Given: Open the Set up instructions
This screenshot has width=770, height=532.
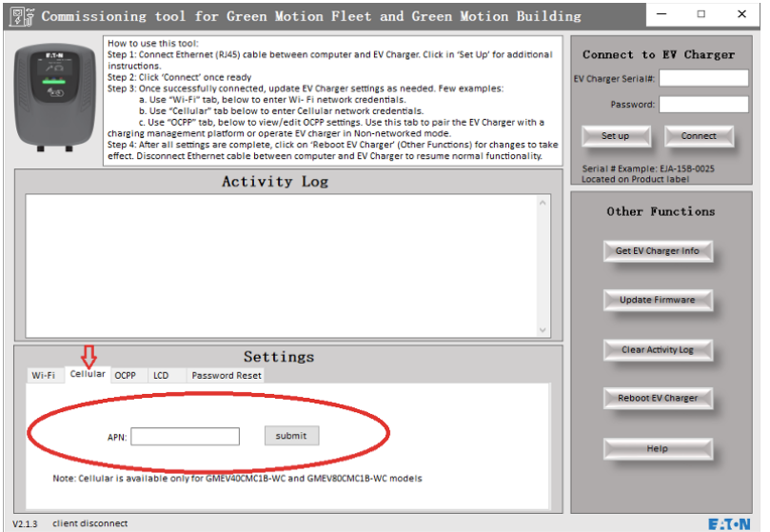Looking at the screenshot, I should click(616, 136).
